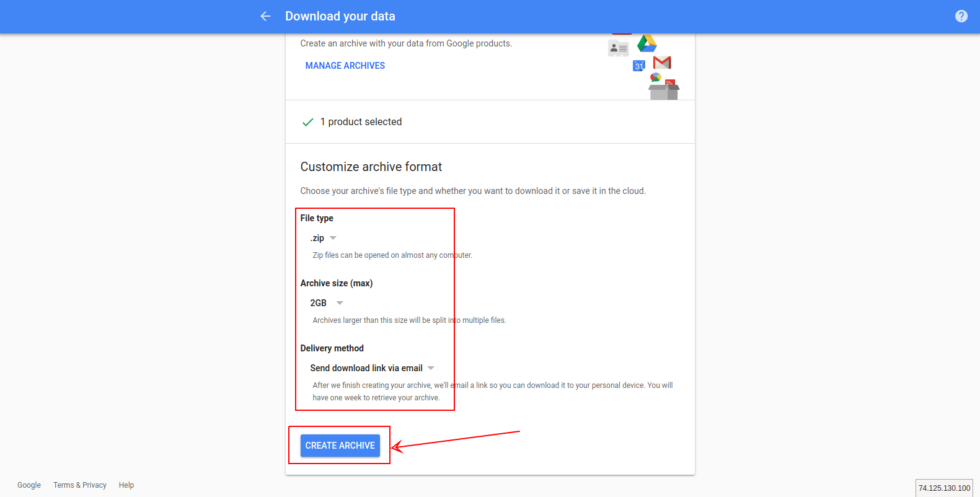The image size is (980, 497).
Task: Expand the 2GB archive size dropdown
Action: [x=327, y=303]
